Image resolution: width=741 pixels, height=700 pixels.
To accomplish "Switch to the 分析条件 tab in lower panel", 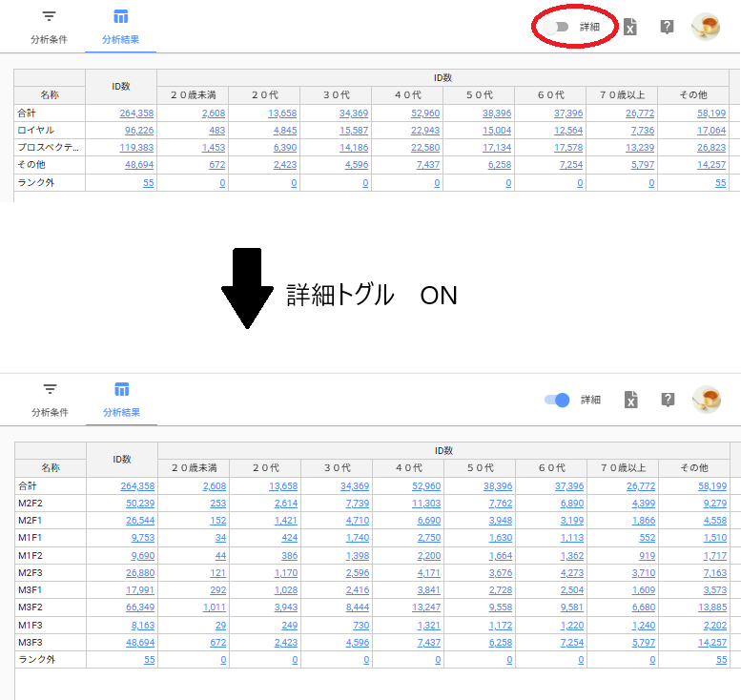I will 50,412.
